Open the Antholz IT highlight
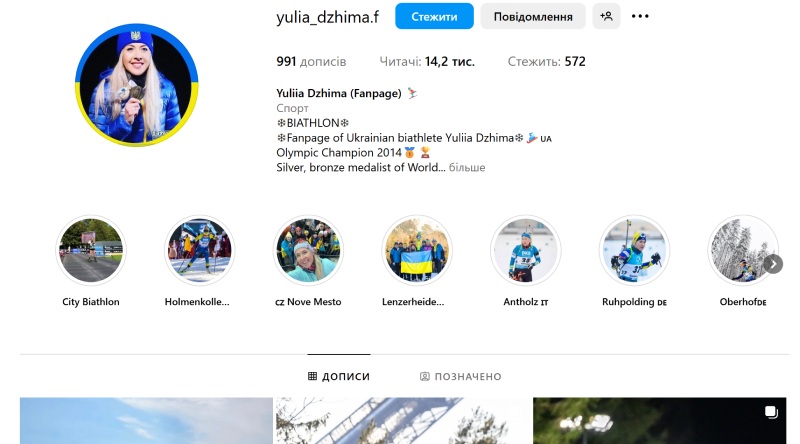 (526, 250)
